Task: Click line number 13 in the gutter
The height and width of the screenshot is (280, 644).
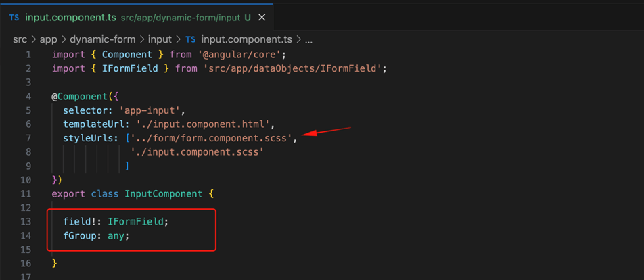Action: pos(26,222)
